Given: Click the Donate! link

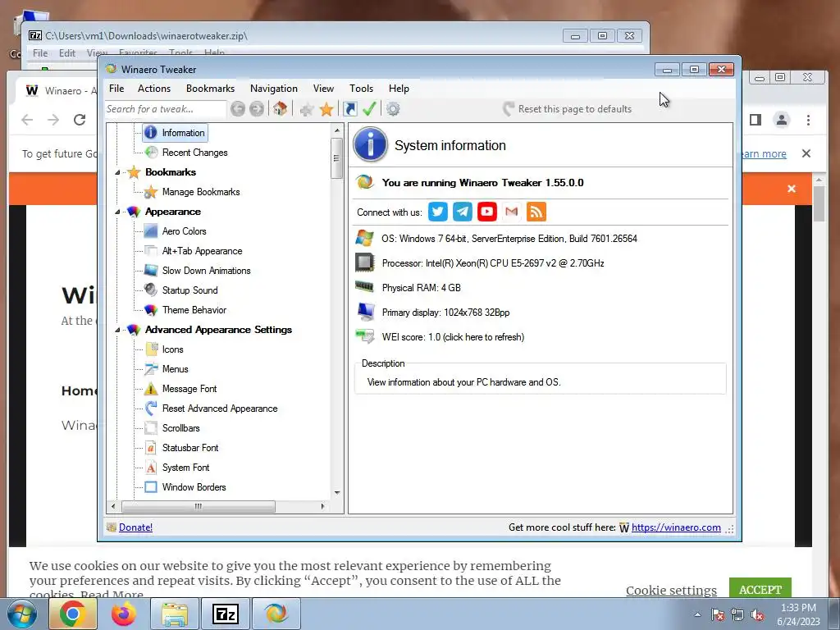Looking at the screenshot, I should (x=135, y=527).
